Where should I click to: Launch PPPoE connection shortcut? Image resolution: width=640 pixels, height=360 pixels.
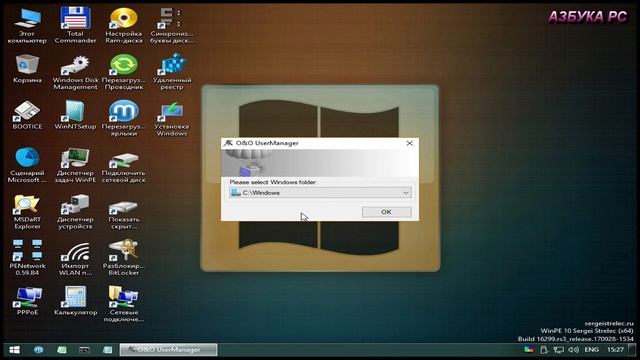click(x=27, y=301)
